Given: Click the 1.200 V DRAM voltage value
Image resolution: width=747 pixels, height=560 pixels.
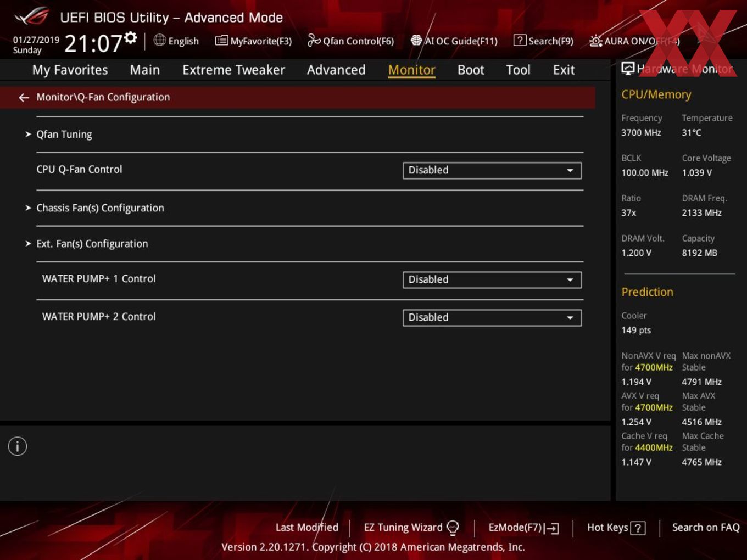Looking at the screenshot, I should click(636, 253).
